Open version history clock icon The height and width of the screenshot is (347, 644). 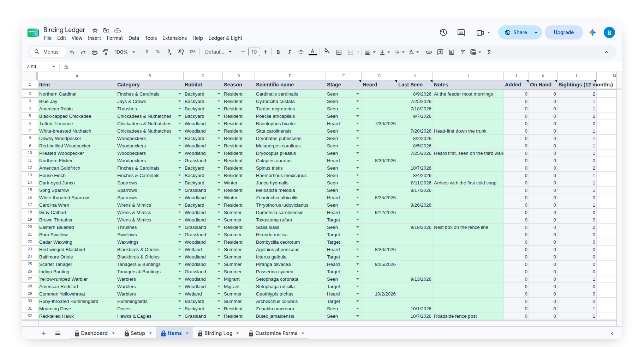[x=443, y=32]
